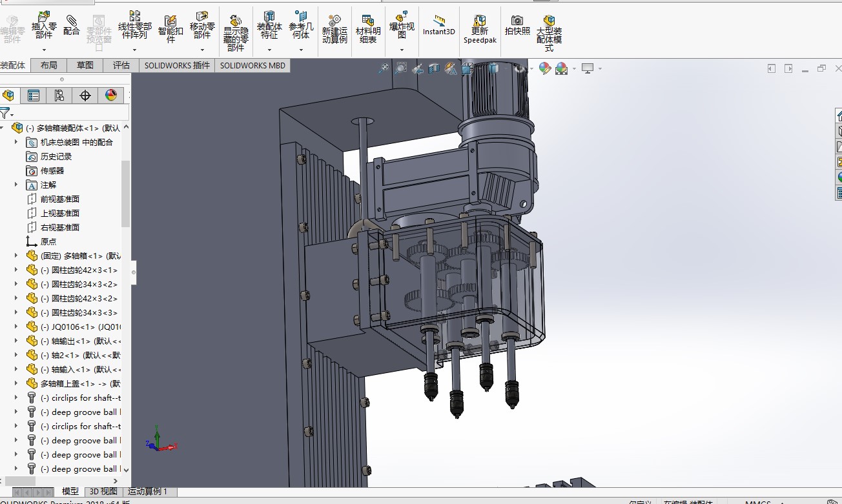Open Appearances task pane color ball icon
The width and height of the screenshot is (842, 504).
coord(838,177)
